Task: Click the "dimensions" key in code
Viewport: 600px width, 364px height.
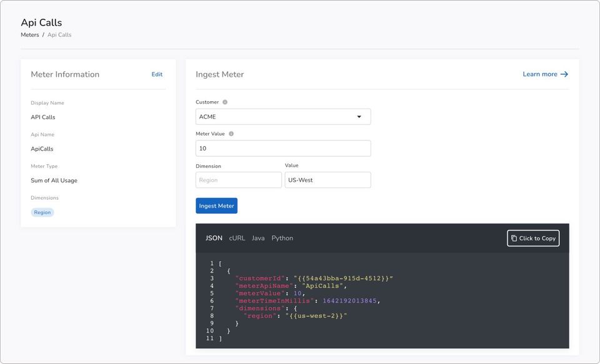Action: click(x=260, y=308)
